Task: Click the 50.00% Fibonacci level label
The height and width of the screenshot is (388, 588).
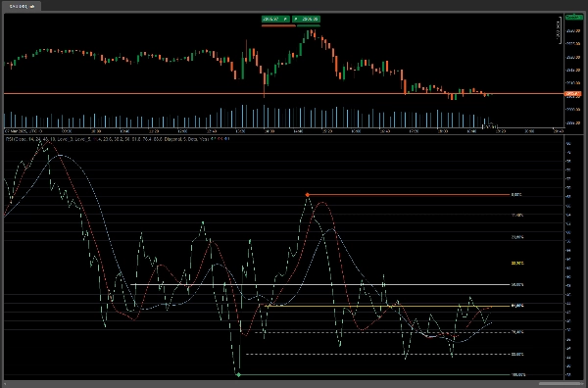Action: (517, 284)
